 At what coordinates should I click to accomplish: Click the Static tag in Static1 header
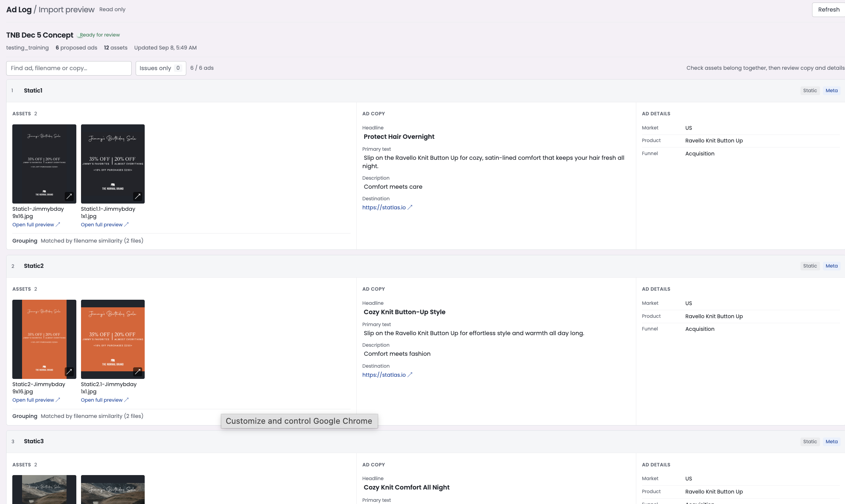point(810,91)
